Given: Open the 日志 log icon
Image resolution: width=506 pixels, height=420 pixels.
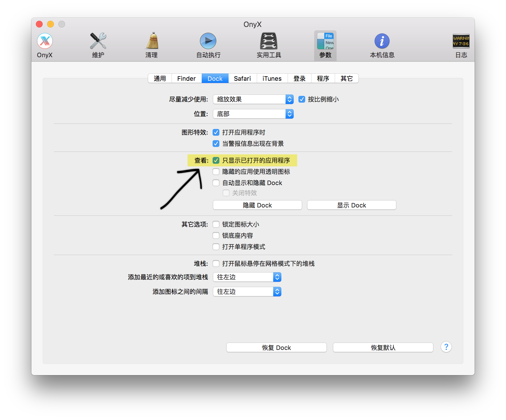Looking at the screenshot, I should (461, 45).
